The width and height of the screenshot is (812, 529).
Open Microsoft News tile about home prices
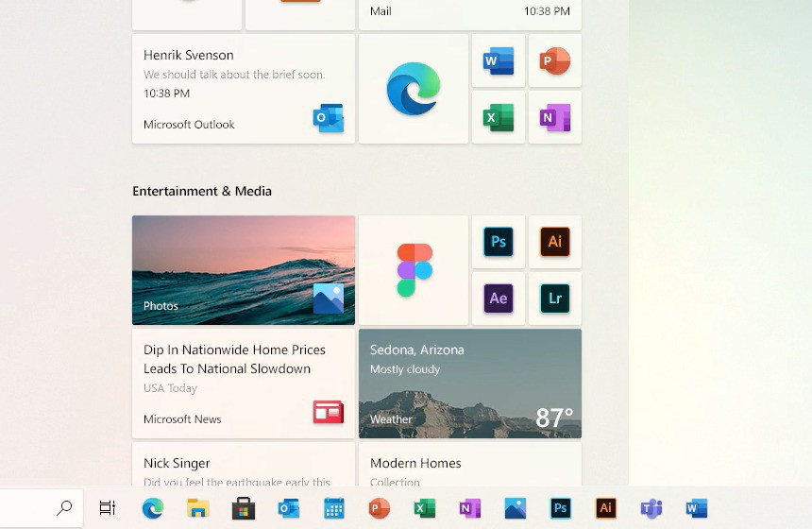pyautogui.click(x=244, y=384)
